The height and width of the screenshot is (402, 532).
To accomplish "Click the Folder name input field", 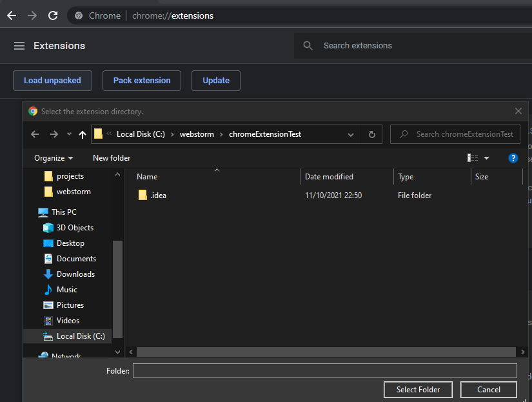I will (x=324, y=370).
